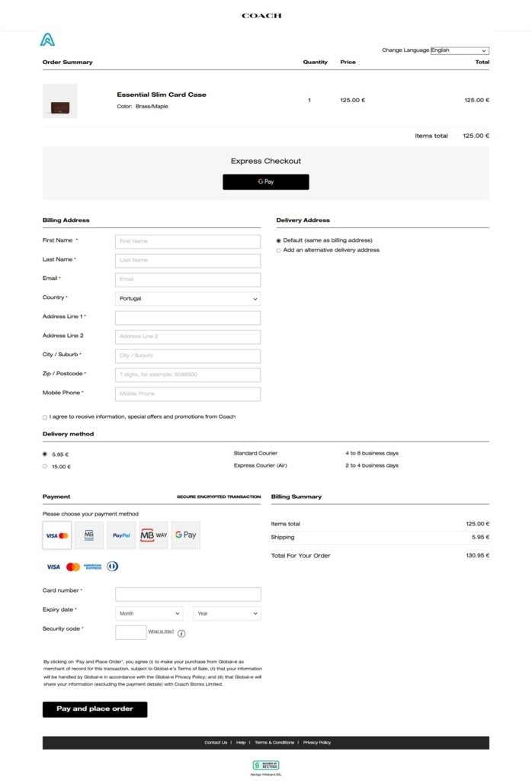532x781 pixels.
Task: Pay with the G Pay express button
Action: (x=266, y=182)
